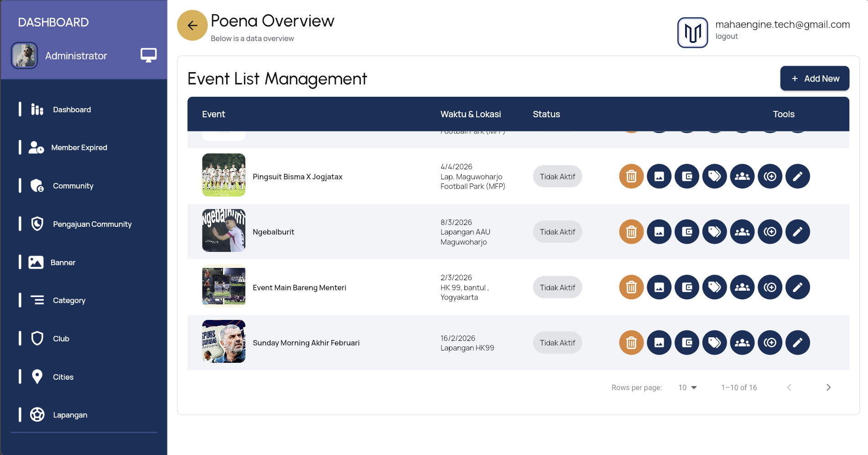The image size is (868, 455).
Task: Open the Sunday Morning Akhir Februari thumbnail
Action: point(223,341)
